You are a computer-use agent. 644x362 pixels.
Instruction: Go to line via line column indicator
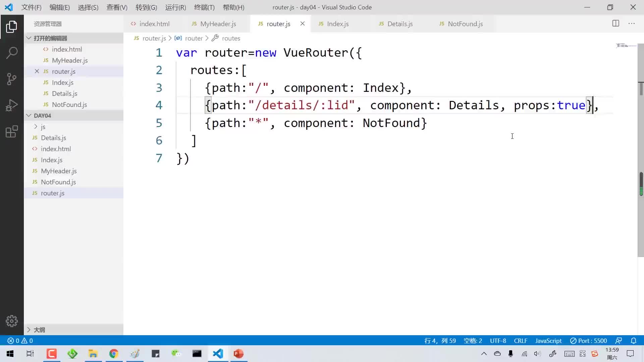click(x=440, y=341)
